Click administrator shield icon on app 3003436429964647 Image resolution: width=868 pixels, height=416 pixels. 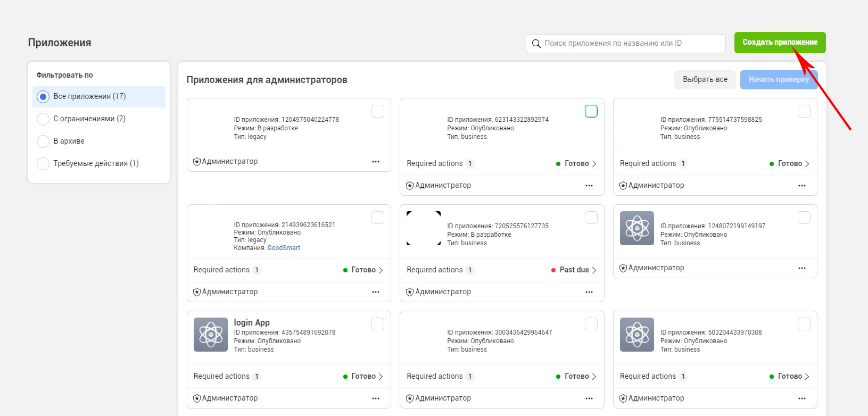[x=410, y=398]
